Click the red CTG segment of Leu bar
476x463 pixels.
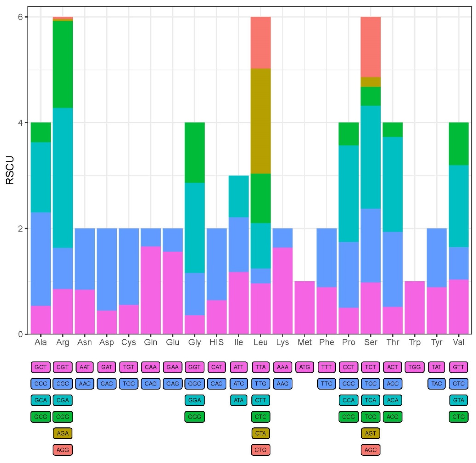(x=261, y=43)
